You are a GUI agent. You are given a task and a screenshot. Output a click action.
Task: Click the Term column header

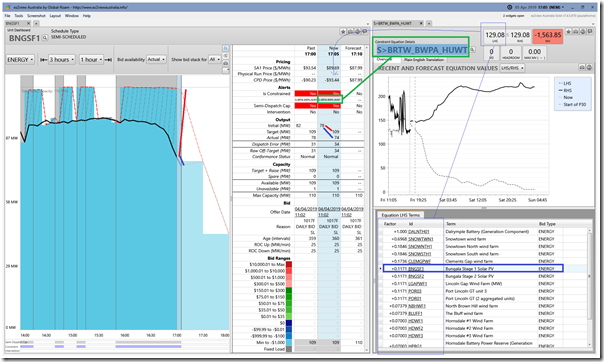pyautogui.click(x=490, y=224)
